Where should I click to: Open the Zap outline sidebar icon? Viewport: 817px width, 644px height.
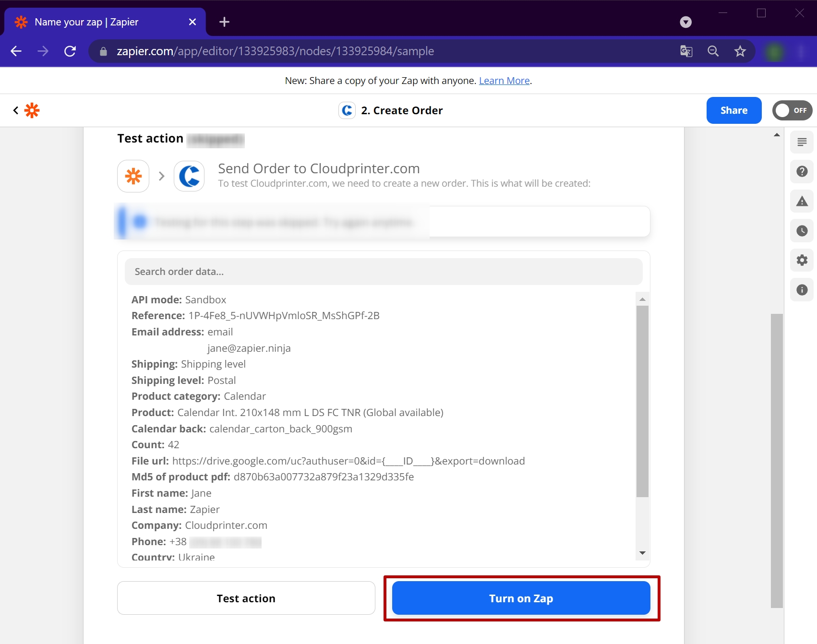coord(802,142)
